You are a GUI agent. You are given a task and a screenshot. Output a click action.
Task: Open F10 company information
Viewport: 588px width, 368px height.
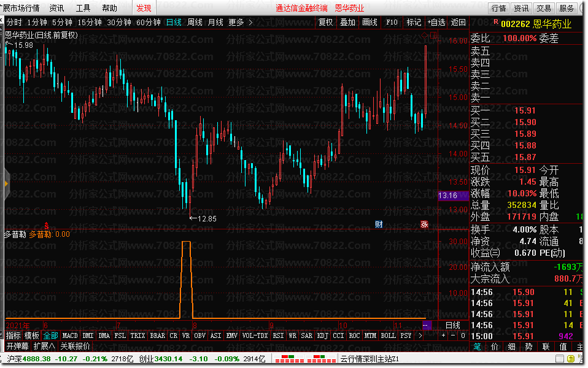[x=392, y=23]
